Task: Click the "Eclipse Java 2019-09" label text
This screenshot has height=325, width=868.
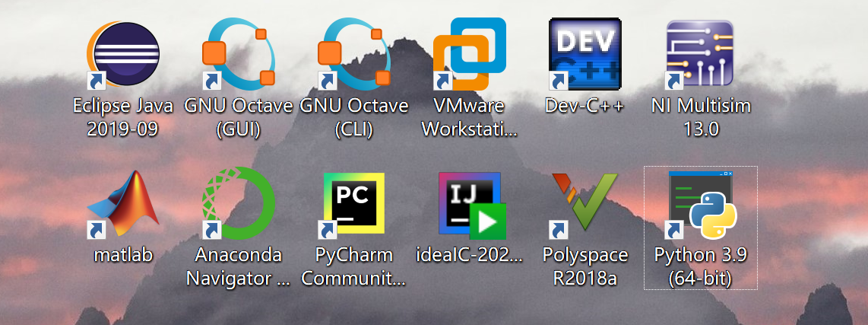Action: 123,117
